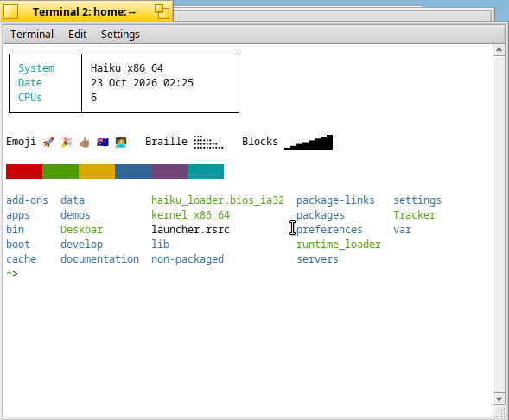Click the Braille pattern characters
This screenshot has width=509, height=420.
(x=208, y=143)
